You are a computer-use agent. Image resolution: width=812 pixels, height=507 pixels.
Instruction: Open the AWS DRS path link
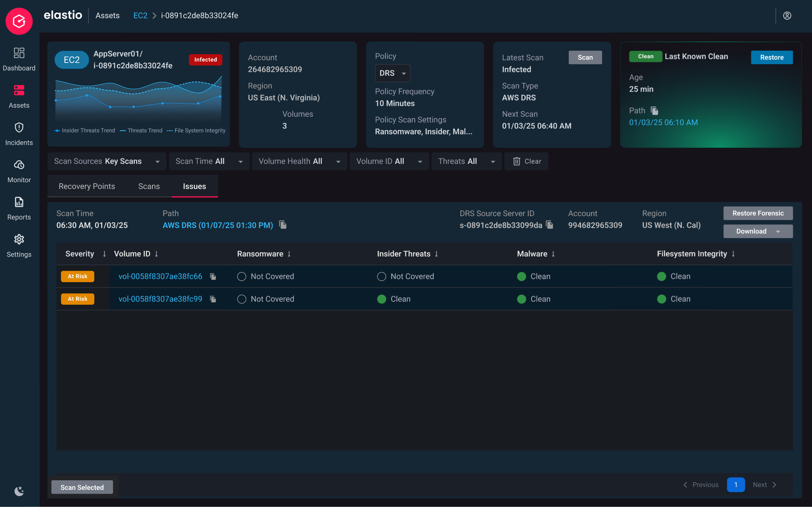[218, 225]
